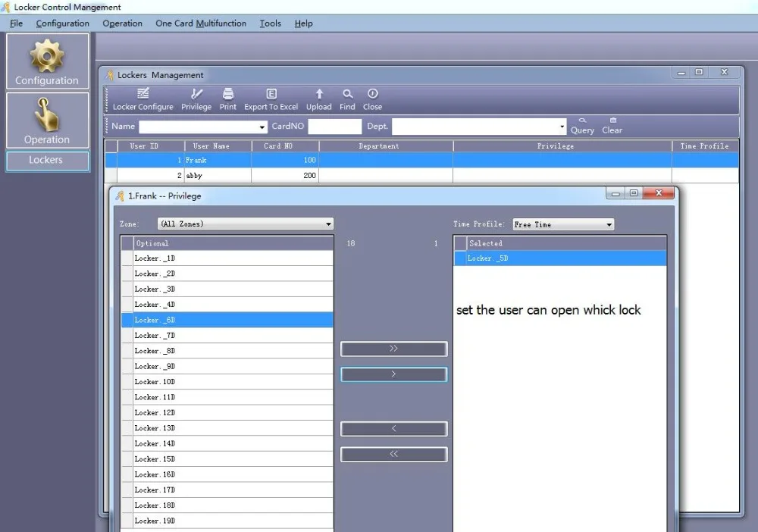The image size is (758, 532).
Task: Open the Locker Configure tool
Action: [143, 99]
